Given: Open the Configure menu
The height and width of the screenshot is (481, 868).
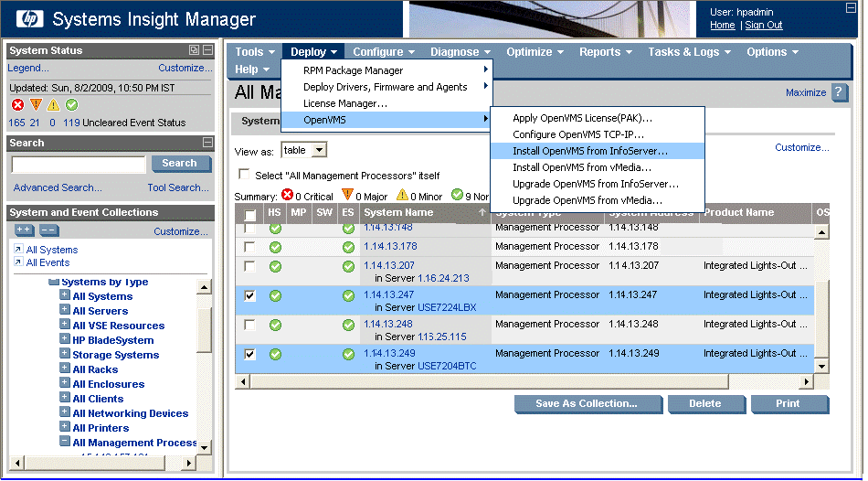Looking at the screenshot, I should [384, 51].
